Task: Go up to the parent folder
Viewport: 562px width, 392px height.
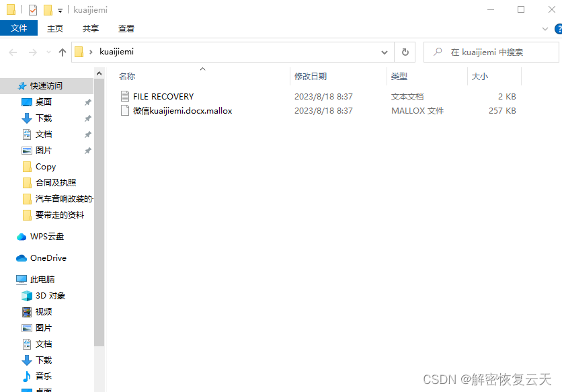Action: click(x=62, y=52)
